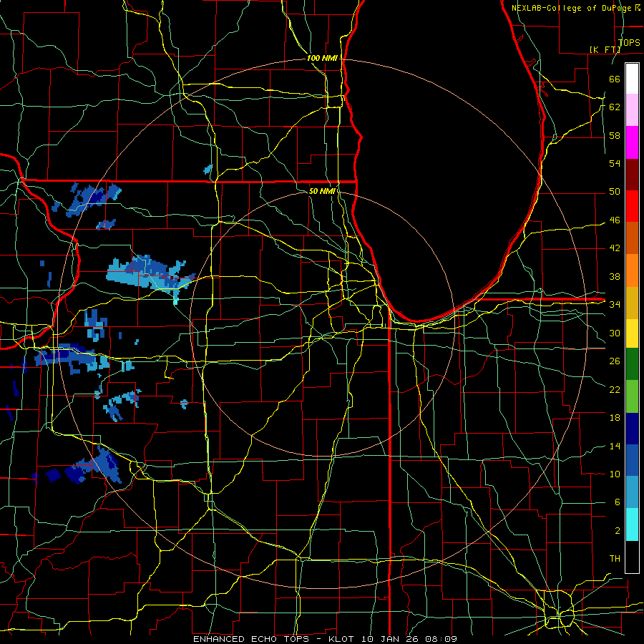644x644 pixels.
Task: Click the [K FT] units label
Action: [605, 49]
